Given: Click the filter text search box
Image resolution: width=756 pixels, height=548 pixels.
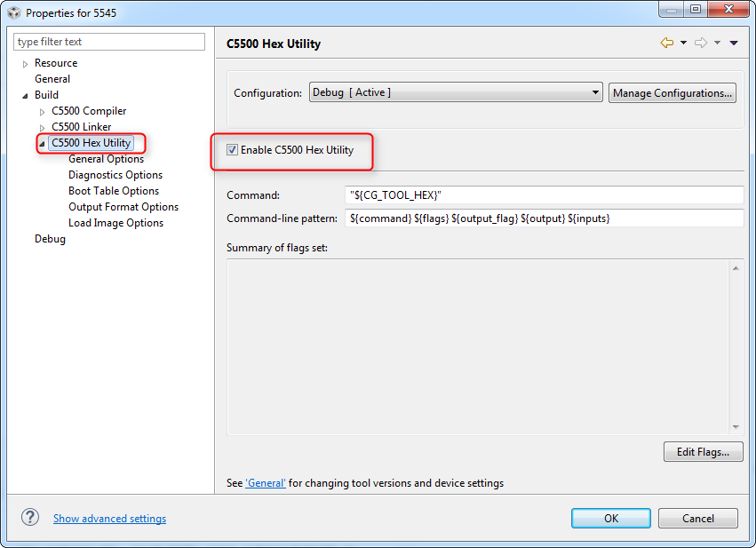Looking at the screenshot, I should (110, 42).
